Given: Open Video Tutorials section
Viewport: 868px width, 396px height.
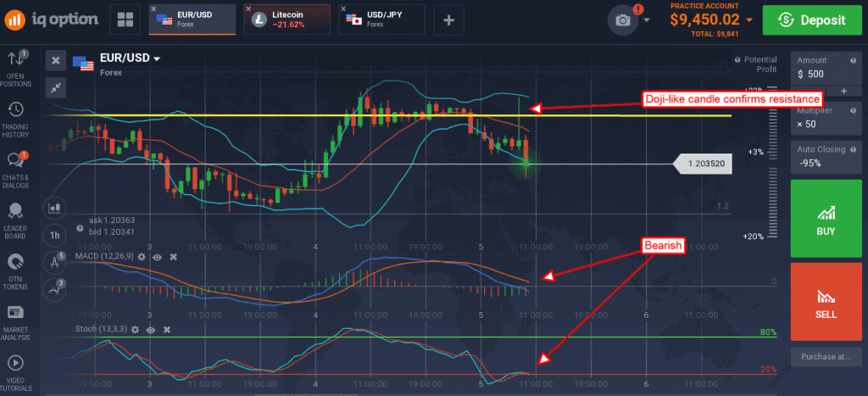Looking at the screenshot, I should click(x=17, y=373).
